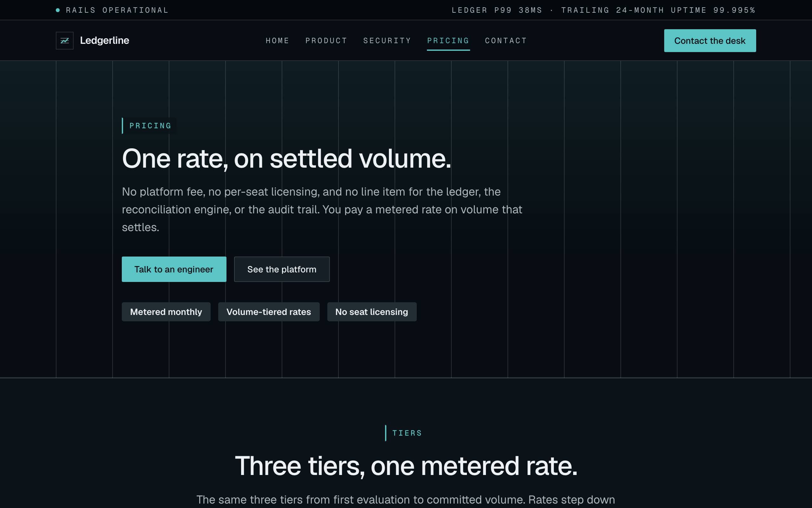
Task: Click the Rails Operational status text
Action: (x=117, y=10)
